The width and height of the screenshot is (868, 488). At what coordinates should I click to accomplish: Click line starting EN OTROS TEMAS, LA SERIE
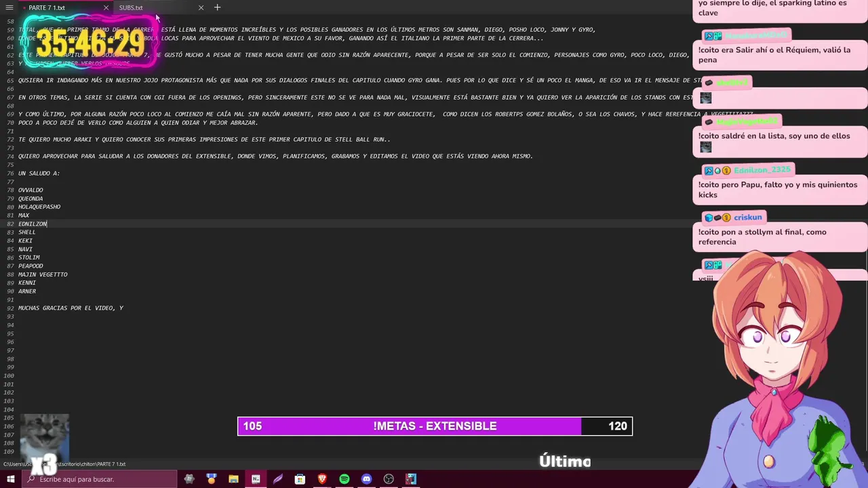(x=356, y=98)
